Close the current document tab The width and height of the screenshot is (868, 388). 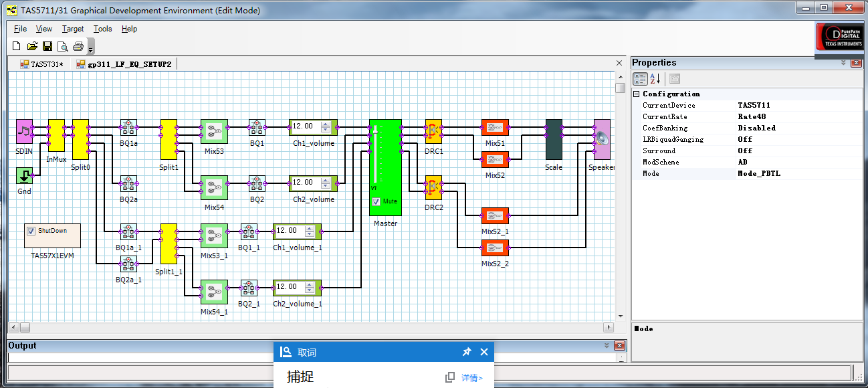tap(619, 64)
